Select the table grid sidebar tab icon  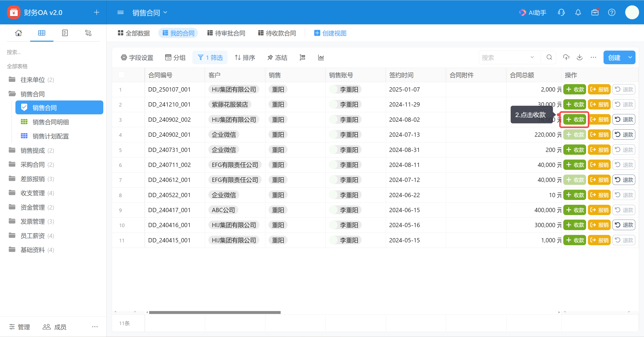[42, 33]
